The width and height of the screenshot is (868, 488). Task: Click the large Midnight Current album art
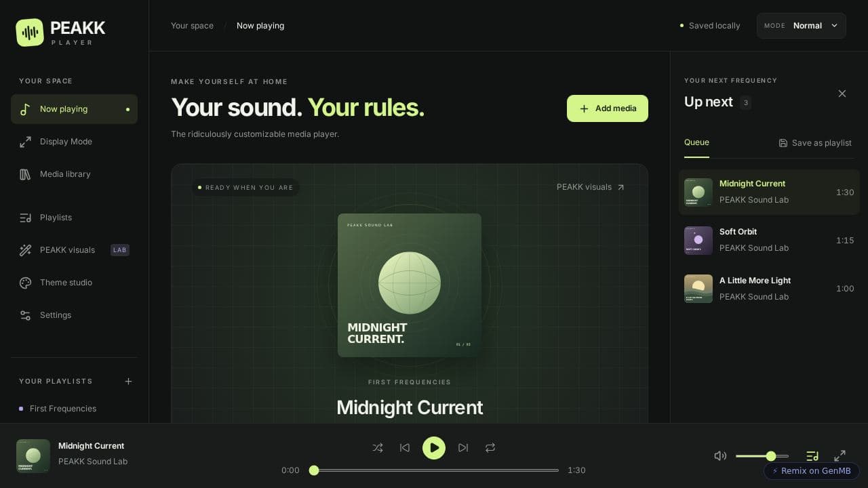(x=410, y=285)
